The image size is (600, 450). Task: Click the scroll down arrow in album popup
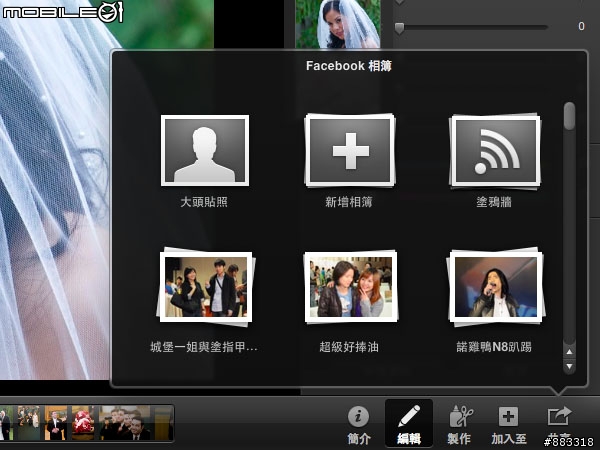[x=569, y=367]
